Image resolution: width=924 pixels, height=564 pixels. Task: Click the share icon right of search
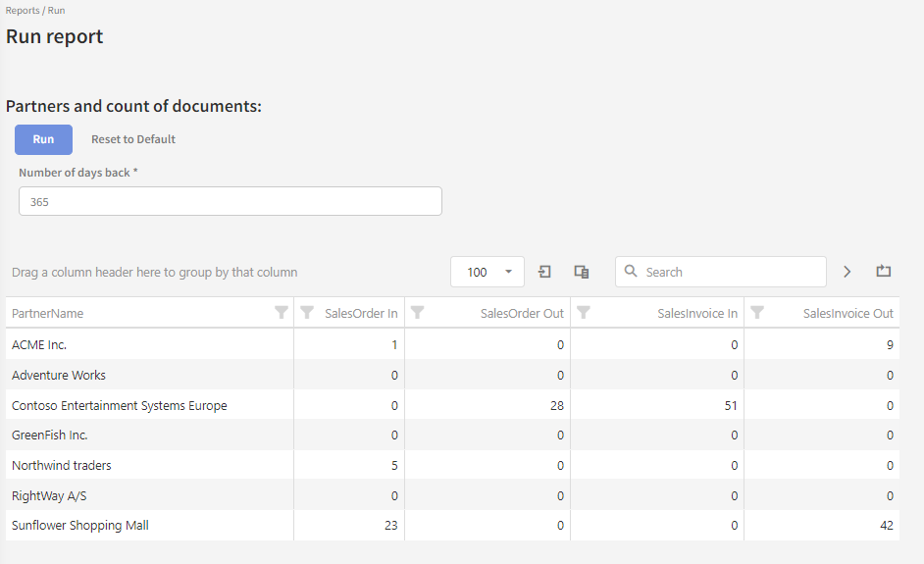[x=883, y=272]
